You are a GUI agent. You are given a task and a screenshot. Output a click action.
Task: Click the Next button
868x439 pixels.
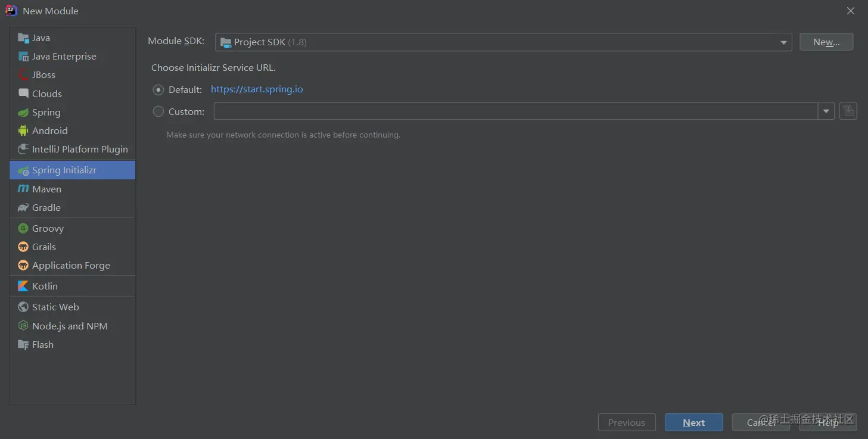coord(693,422)
